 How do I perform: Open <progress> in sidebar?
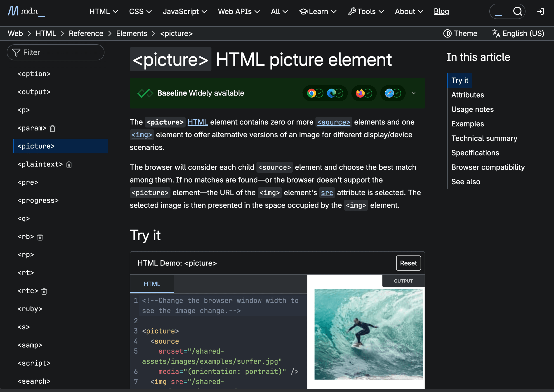coord(38,201)
